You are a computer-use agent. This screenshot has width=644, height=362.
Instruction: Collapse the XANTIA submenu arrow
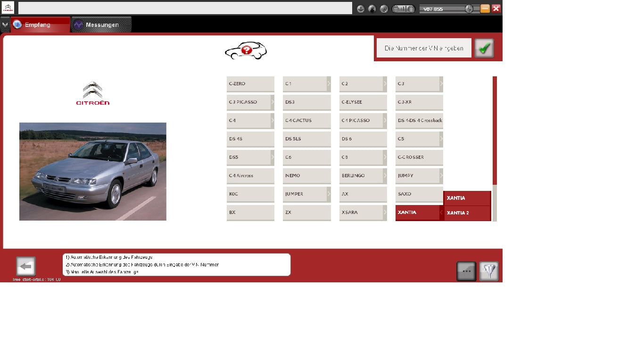click(x=441, y=213)
